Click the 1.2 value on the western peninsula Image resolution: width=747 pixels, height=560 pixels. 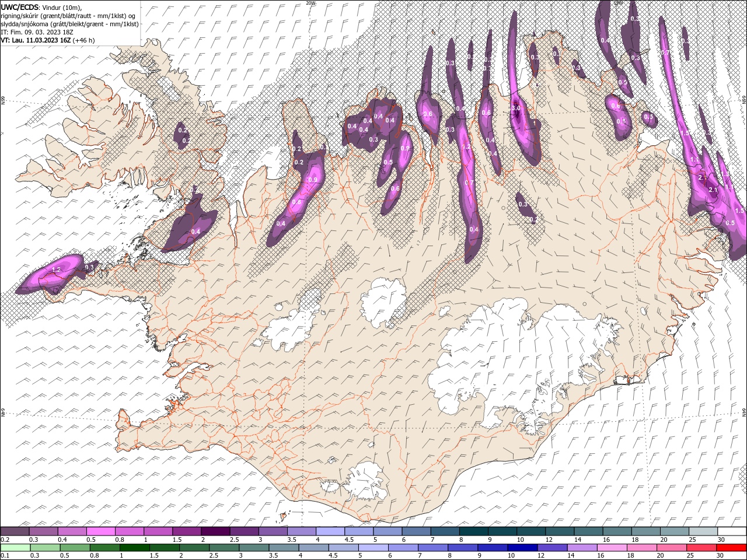[x=57, y=269]
